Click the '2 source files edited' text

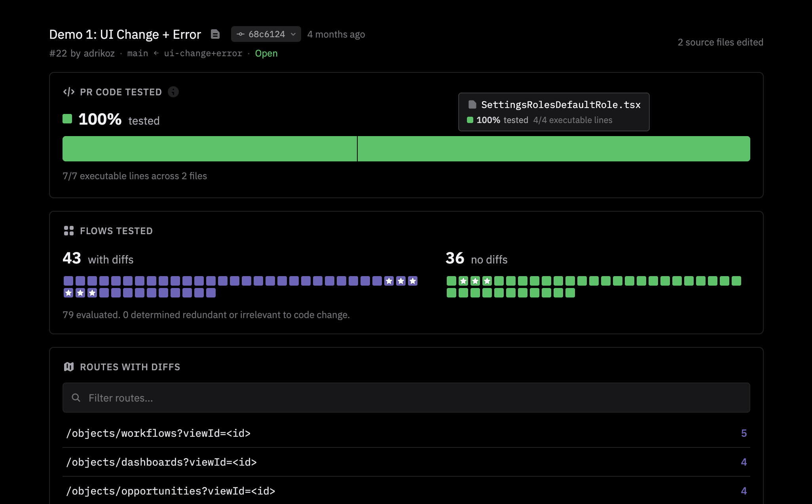click(x=720, y=42)
